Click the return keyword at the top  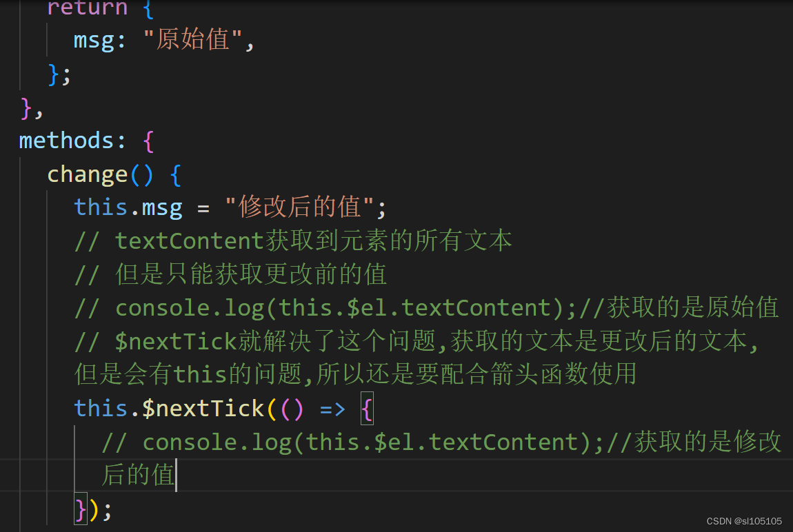coord(87,8)
